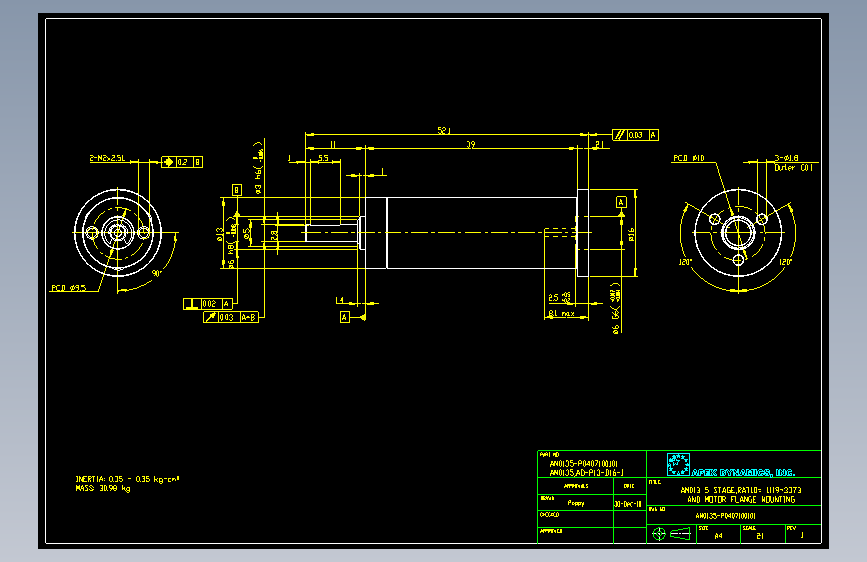Click the overall length dimension 52.1
The width and height of the screenshot is (867, 562).
444,131
